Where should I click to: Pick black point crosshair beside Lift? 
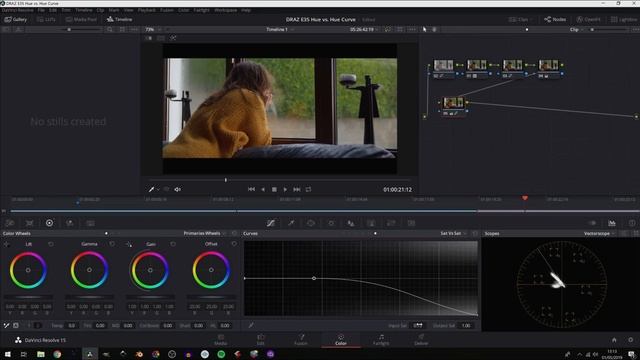coord(7,244)
